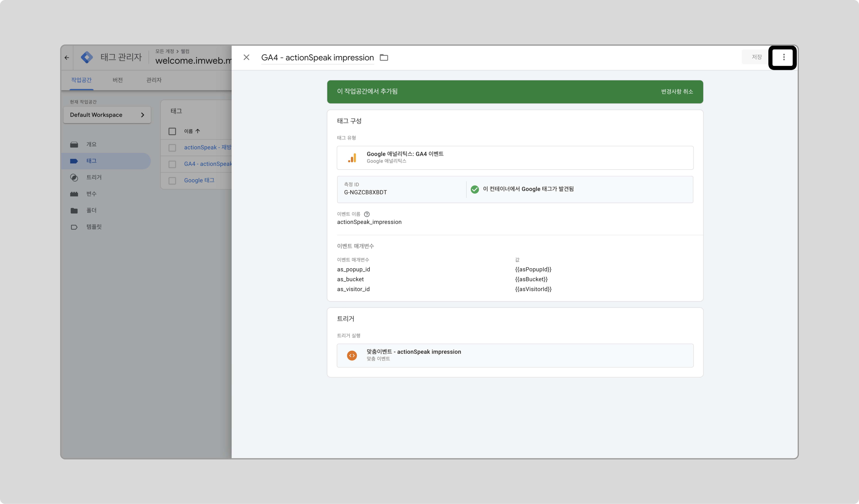Sort tags by the 이름 column arrow

(198, 131)
